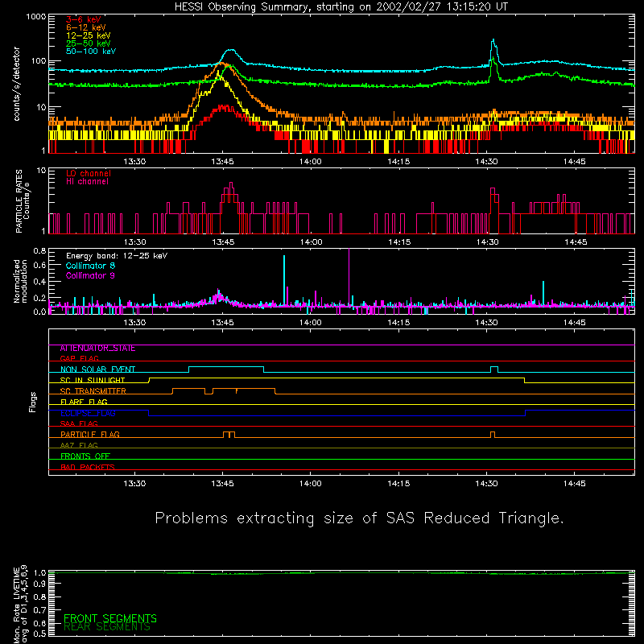
Task: Click the counts/s/detector axis label
Action: [x=17, y=84]
